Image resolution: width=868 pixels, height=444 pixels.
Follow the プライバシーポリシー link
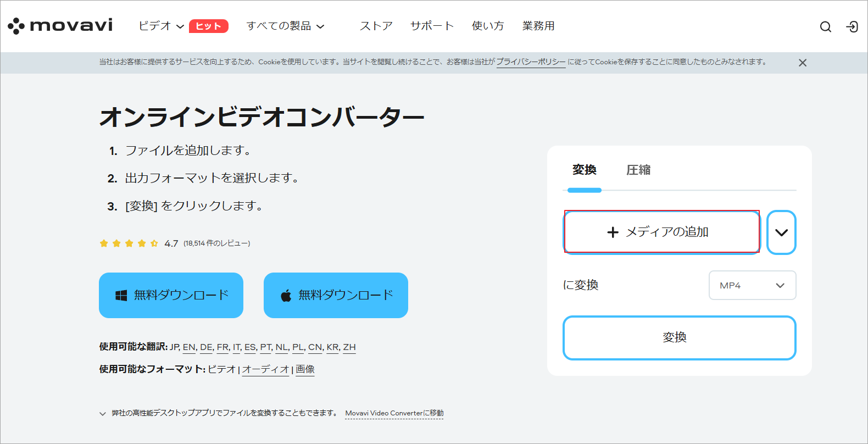coord(531,62)
